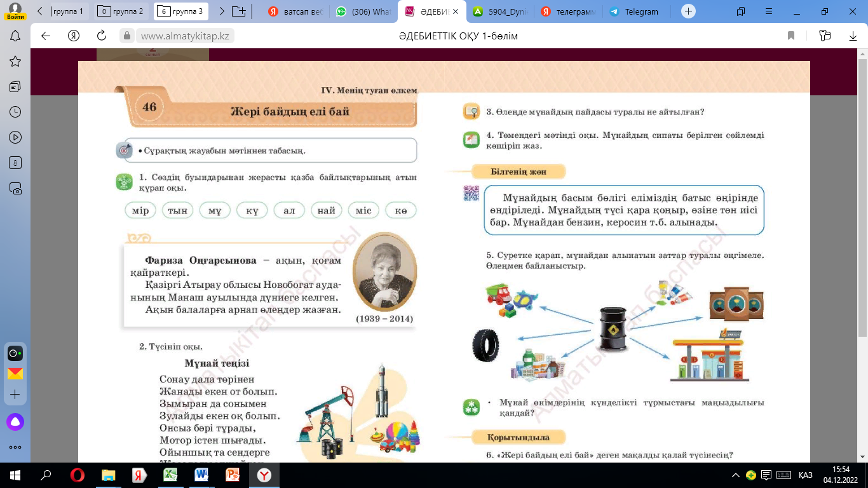Click the magnifier icon beside question 3

tap(471, 111)
